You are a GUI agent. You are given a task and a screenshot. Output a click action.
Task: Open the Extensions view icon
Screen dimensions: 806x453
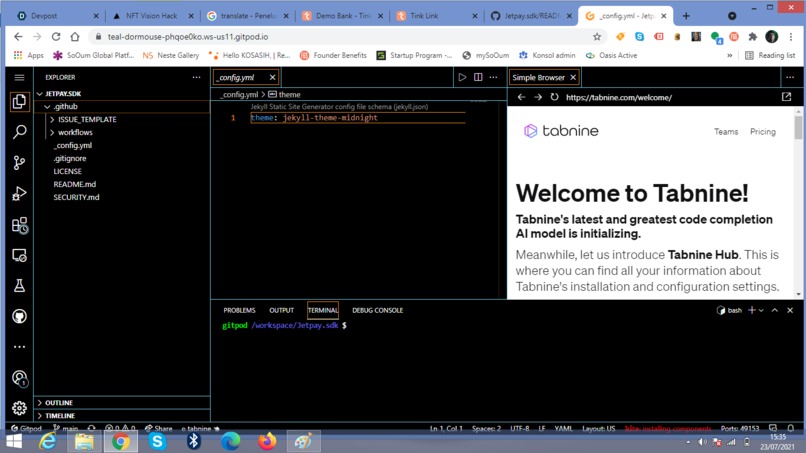(19, 225)
